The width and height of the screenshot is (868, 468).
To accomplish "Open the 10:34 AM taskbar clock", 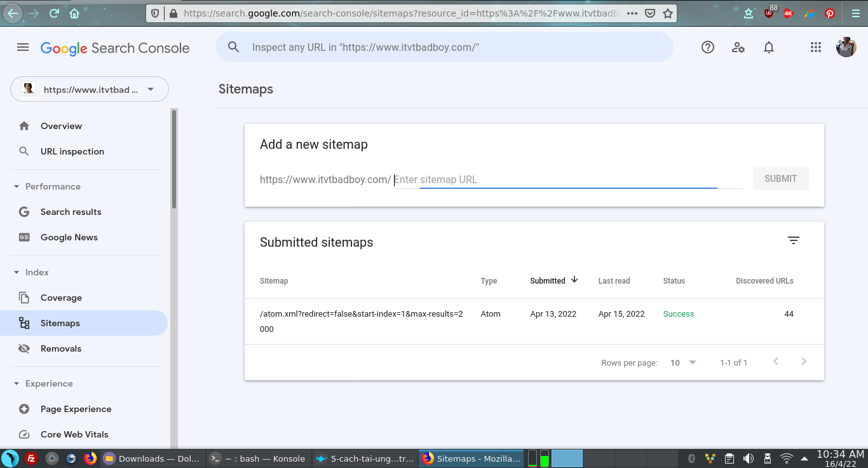I will coord(840,458).
